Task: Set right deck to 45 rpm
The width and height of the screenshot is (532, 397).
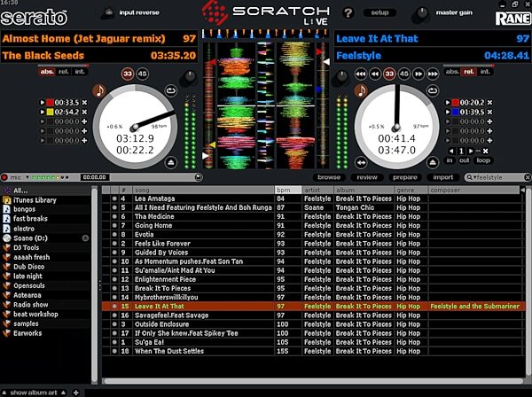Action: pos(403,74)
